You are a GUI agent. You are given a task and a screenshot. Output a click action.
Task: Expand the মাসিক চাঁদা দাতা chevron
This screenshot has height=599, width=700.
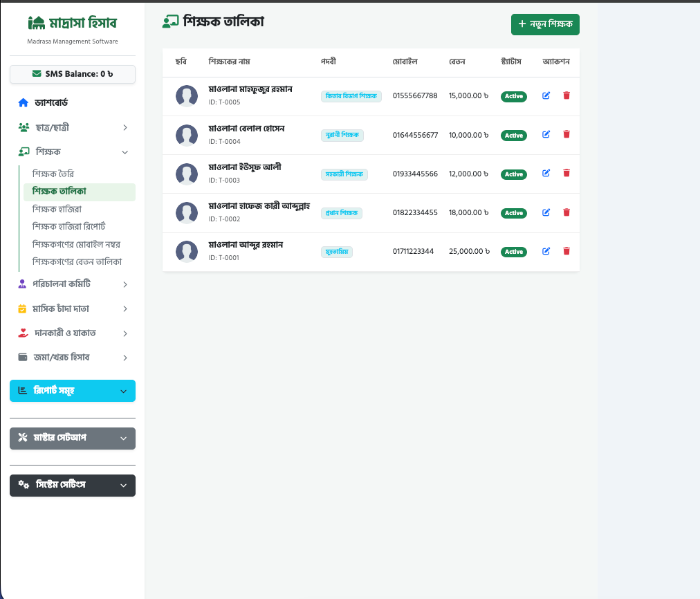pos(125,309)
